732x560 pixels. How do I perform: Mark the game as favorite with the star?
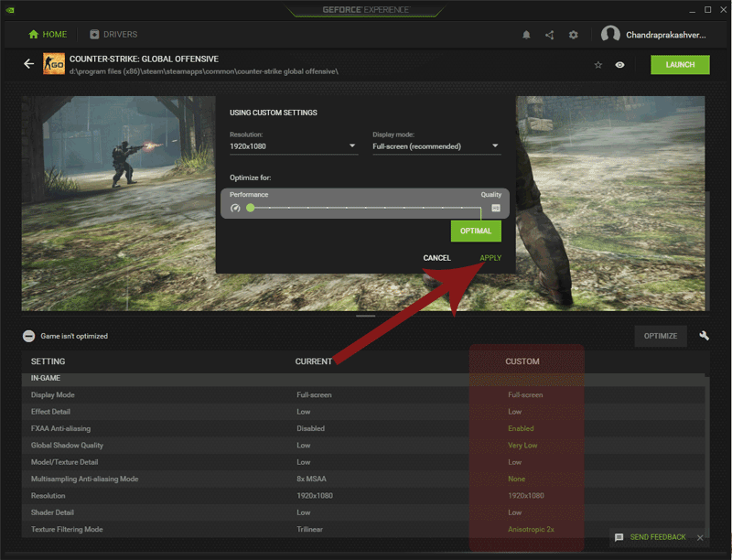coord(598,65)
